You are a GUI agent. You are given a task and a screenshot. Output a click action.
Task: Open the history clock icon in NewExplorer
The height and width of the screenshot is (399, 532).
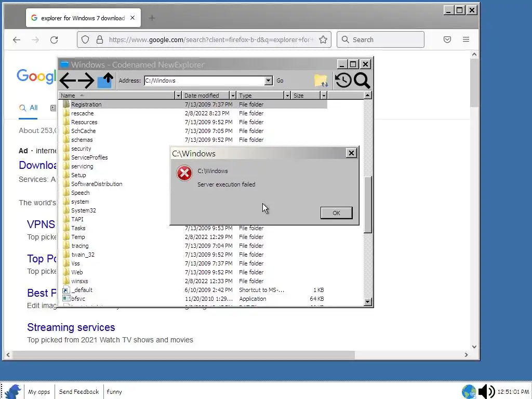(343, 81)
